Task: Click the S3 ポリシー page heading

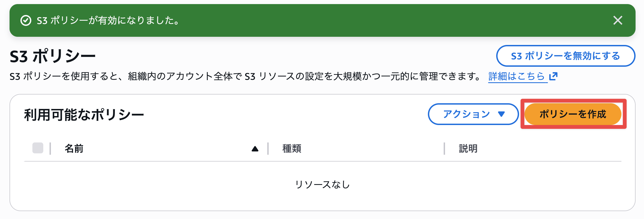Action: (x=53, y=56)
